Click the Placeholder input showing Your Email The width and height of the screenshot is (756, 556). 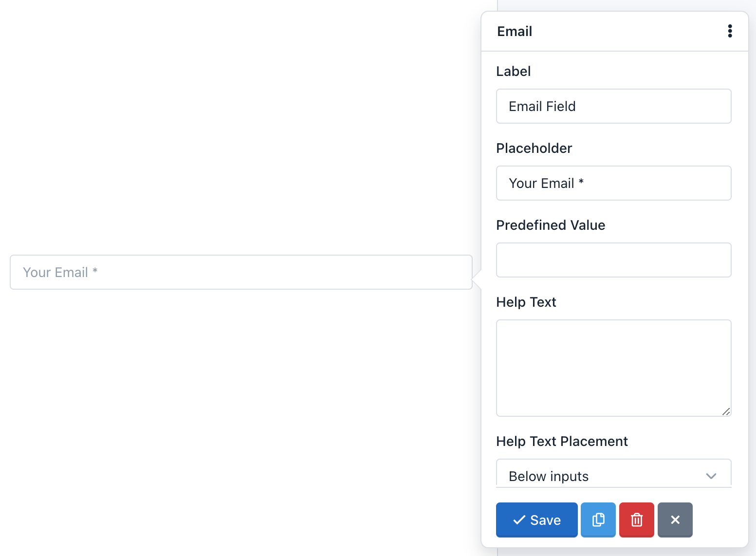tap(613, 183)
